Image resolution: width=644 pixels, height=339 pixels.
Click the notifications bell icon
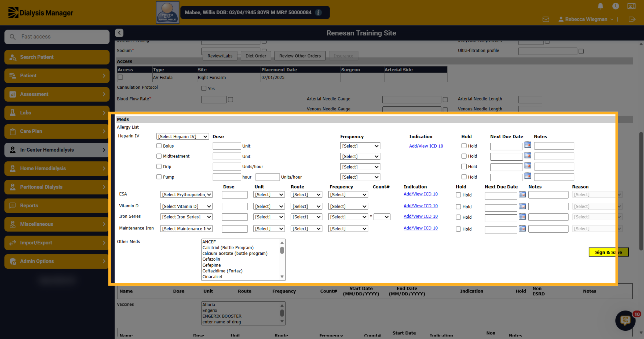click(x=601, y=6)
